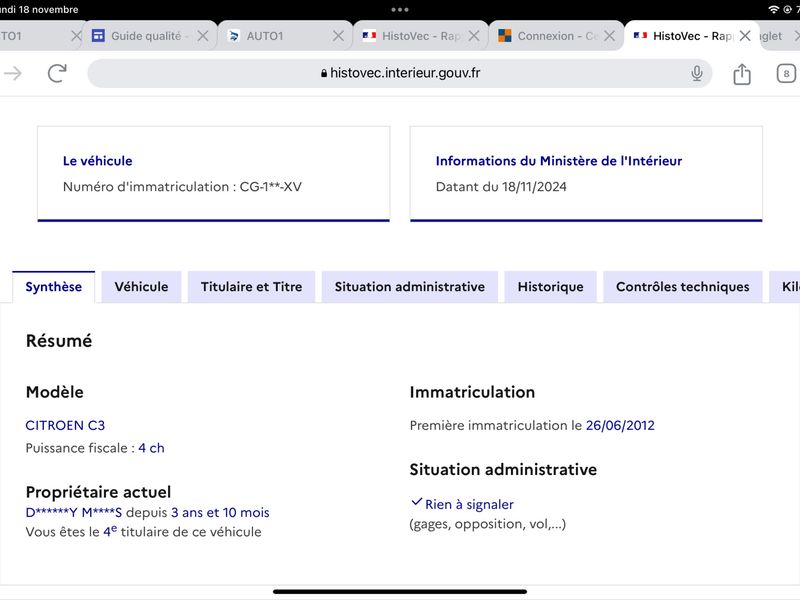Tap the three-dot multitasking menu

pyautogui.click(x=400, y=10)
